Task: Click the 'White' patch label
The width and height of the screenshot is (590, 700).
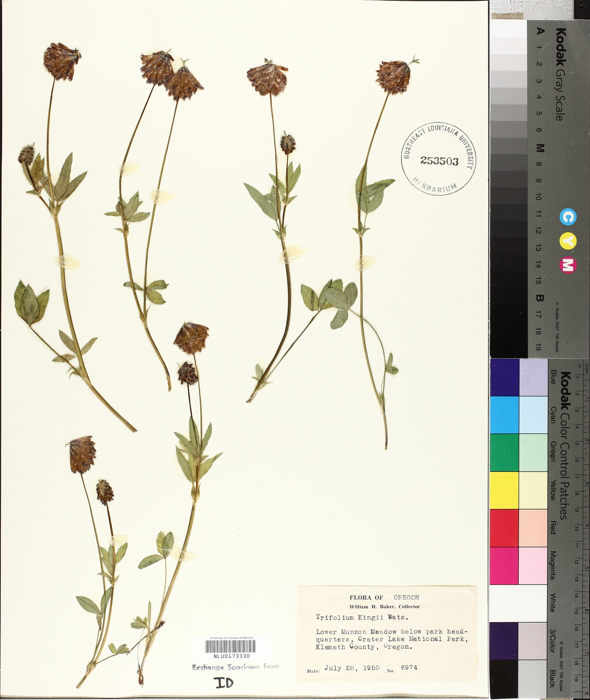Action: point(553,603)
